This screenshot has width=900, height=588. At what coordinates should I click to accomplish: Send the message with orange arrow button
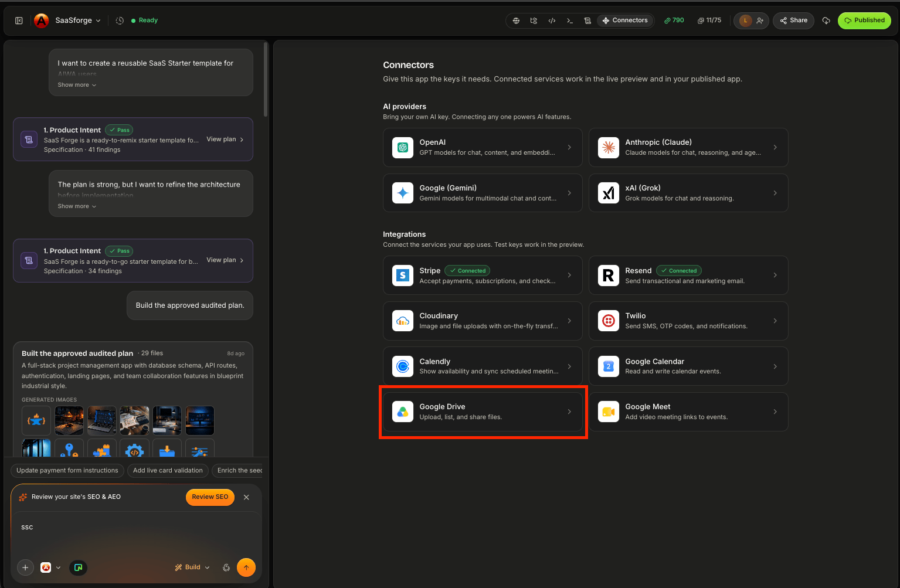[246, 567]
